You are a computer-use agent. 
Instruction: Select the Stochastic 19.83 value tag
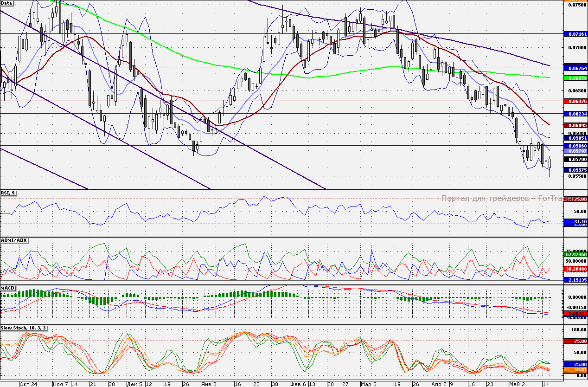575,369
